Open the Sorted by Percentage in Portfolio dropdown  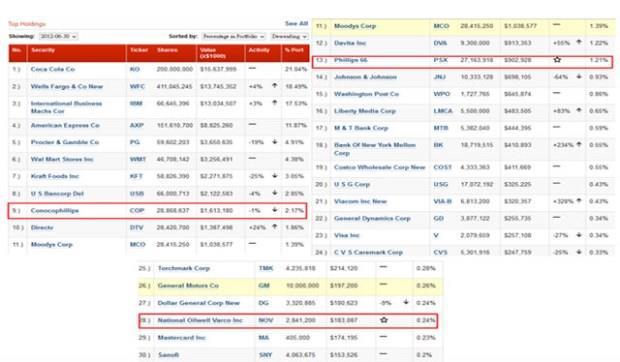point(233,36)
